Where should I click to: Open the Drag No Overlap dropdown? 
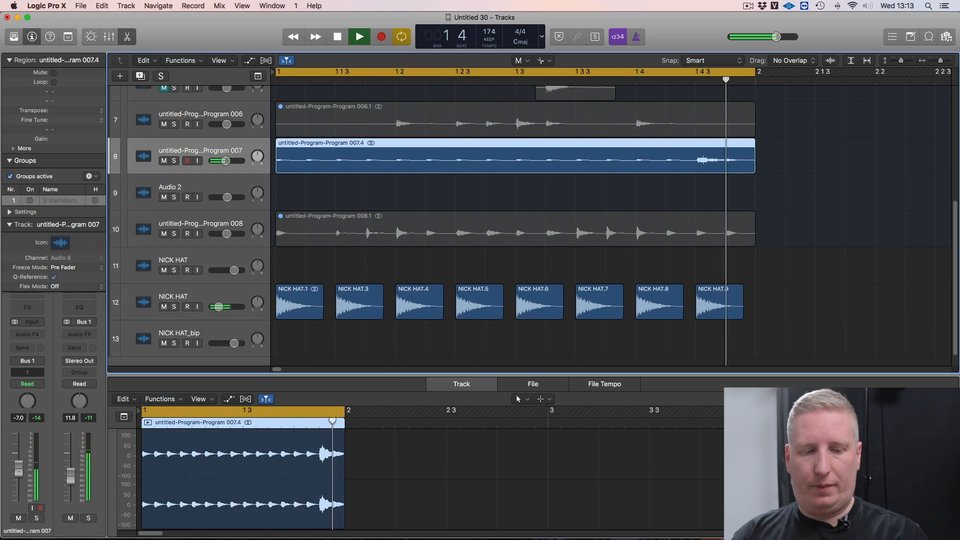(793, 61)
